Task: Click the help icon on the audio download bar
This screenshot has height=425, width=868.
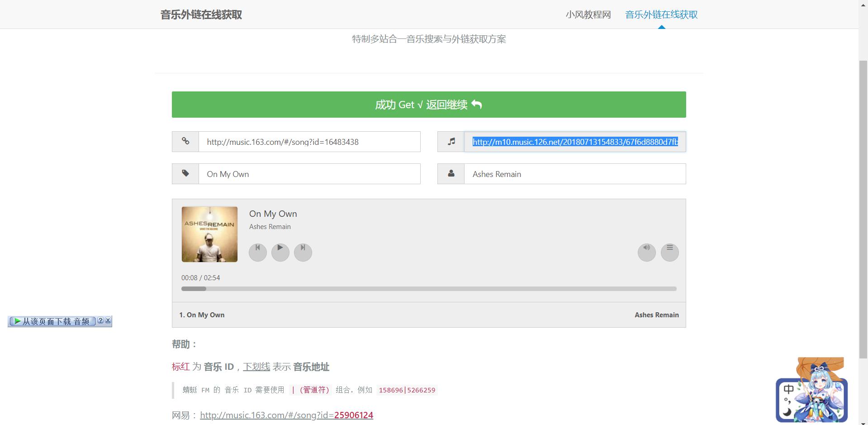Action: 100,321
